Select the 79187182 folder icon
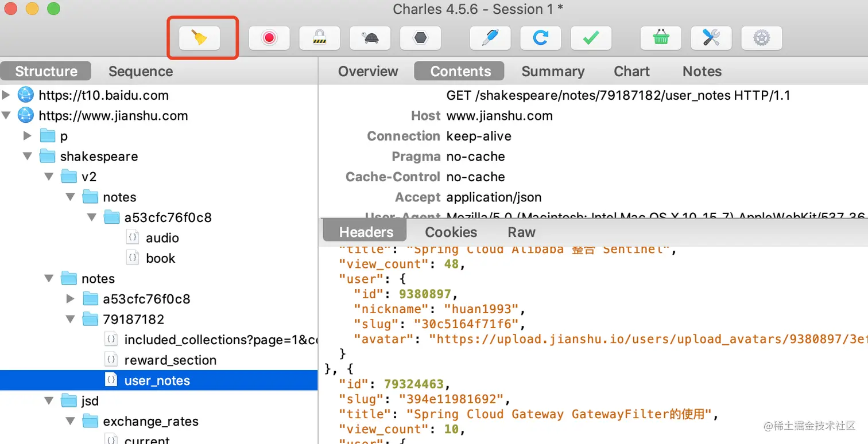Screen dimensions: 868x444 tap(90, 319)
